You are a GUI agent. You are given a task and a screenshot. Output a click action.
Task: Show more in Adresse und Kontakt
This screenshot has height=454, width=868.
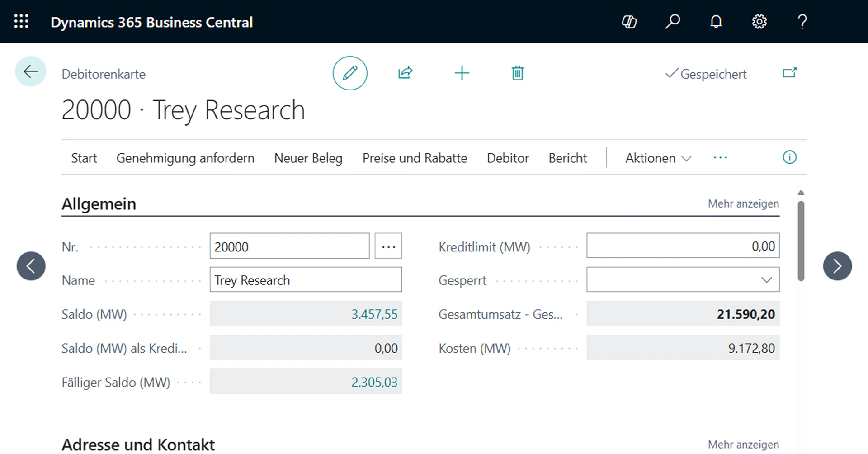click(x=743, y=445)
